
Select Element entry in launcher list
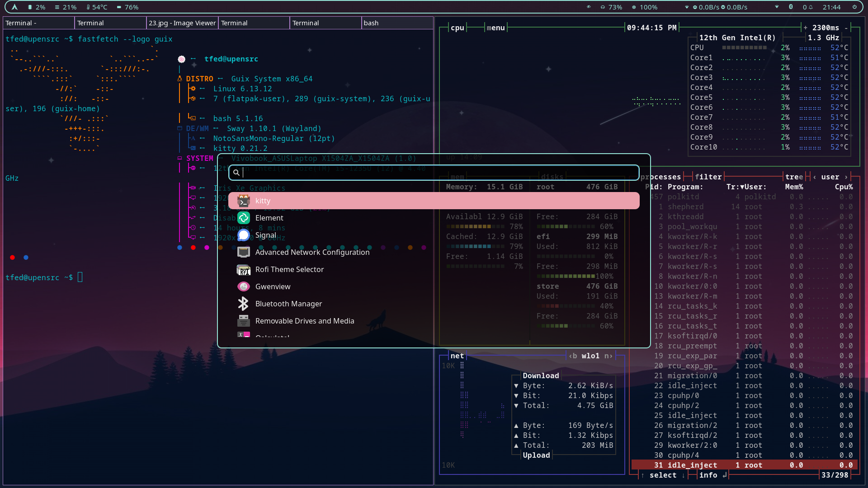point(434,218)
